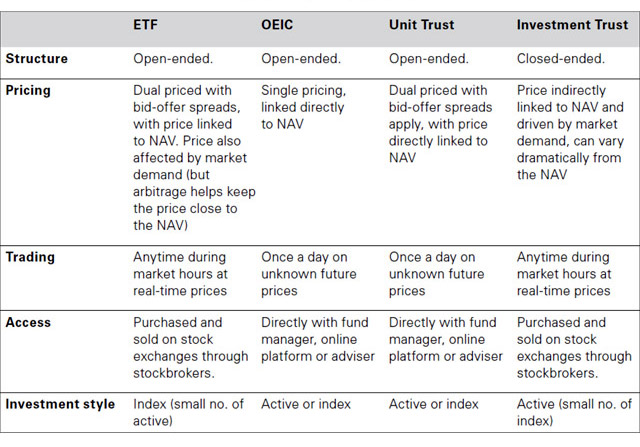The height and width of the screenshot is (447, 640).
Task: Click the Pricing row label
Action: [31, 90]
